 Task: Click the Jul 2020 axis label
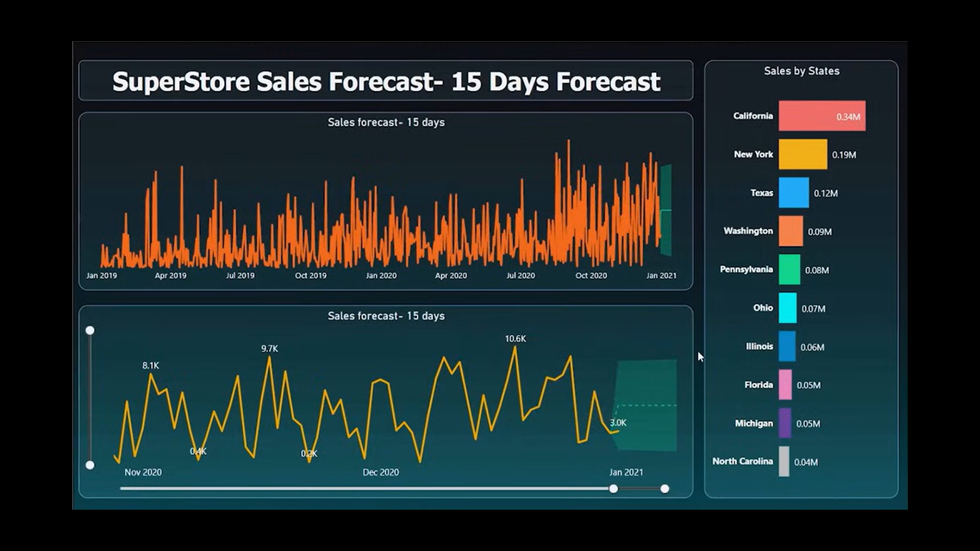520,275
